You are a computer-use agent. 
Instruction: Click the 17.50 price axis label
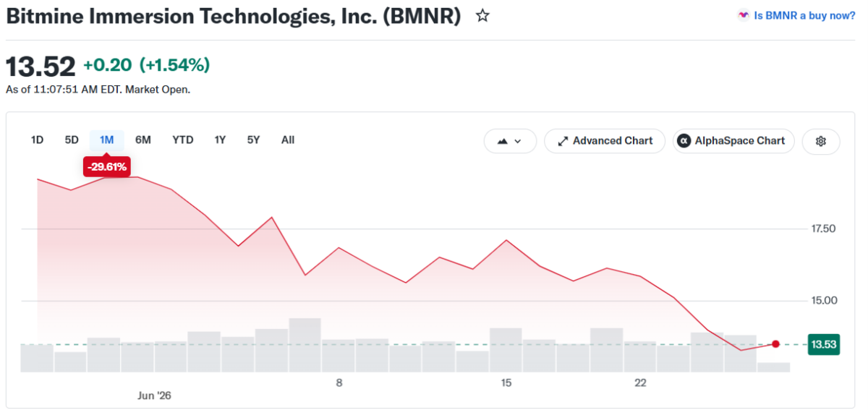point(823,229)
